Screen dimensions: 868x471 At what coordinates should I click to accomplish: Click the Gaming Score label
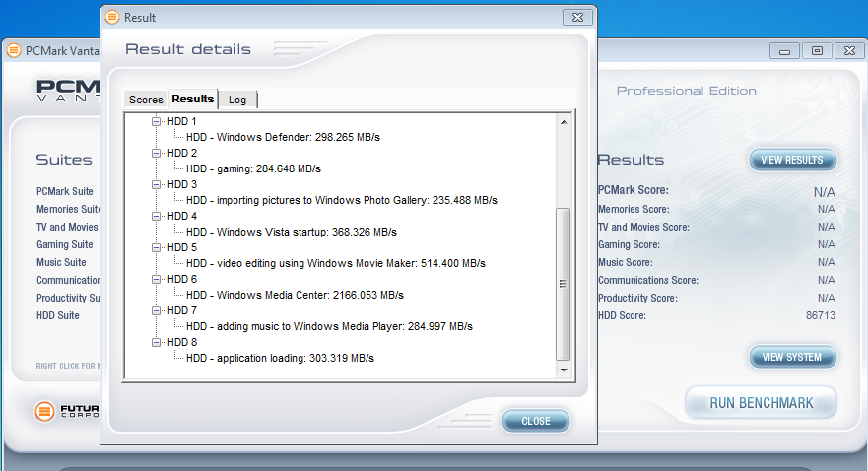coord(629,244)
